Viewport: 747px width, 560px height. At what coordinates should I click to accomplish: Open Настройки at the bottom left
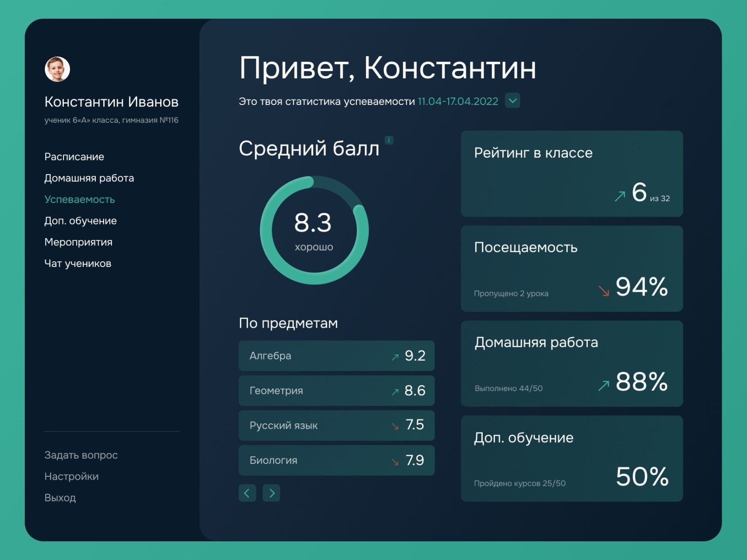click(x=71, y=476)
